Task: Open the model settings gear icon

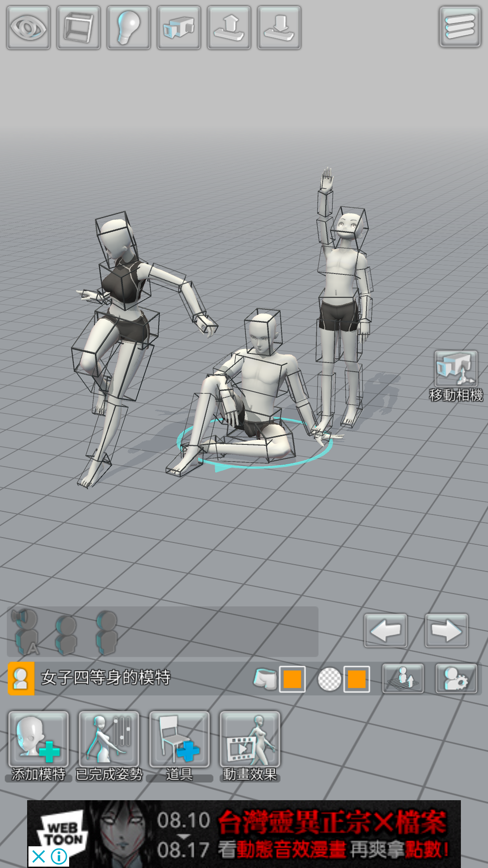Action: point(456,678)
